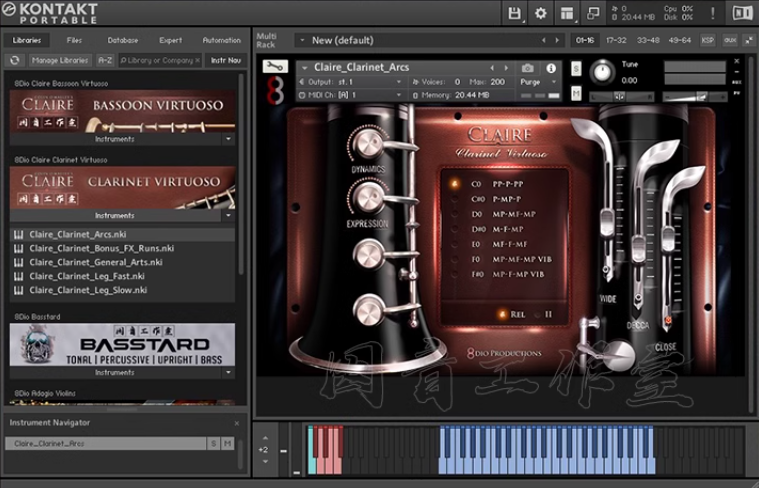Click the refresh libraries icon

[15, 60]
